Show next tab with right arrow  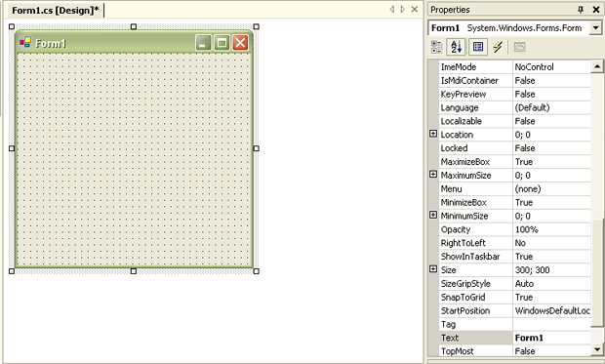[403, 9]
